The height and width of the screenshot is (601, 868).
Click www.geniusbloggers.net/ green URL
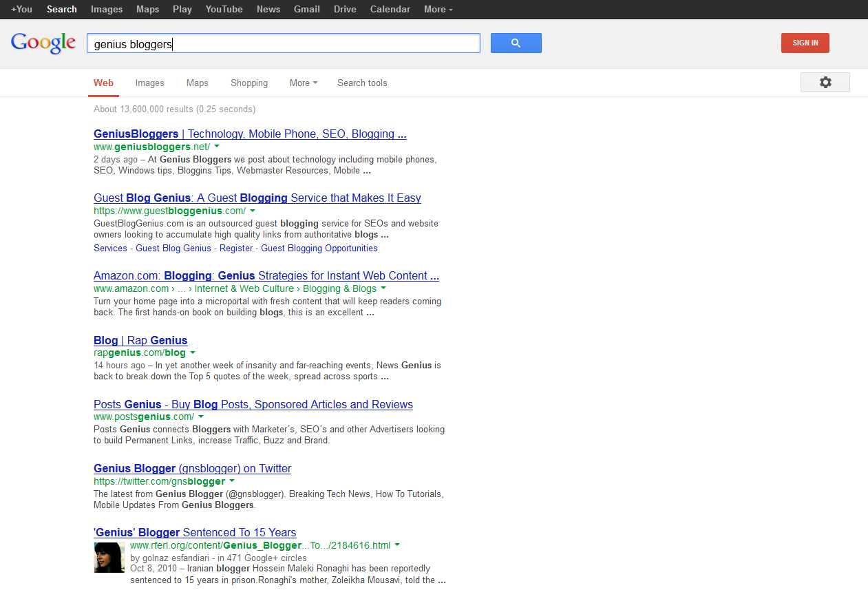[151, 147]
